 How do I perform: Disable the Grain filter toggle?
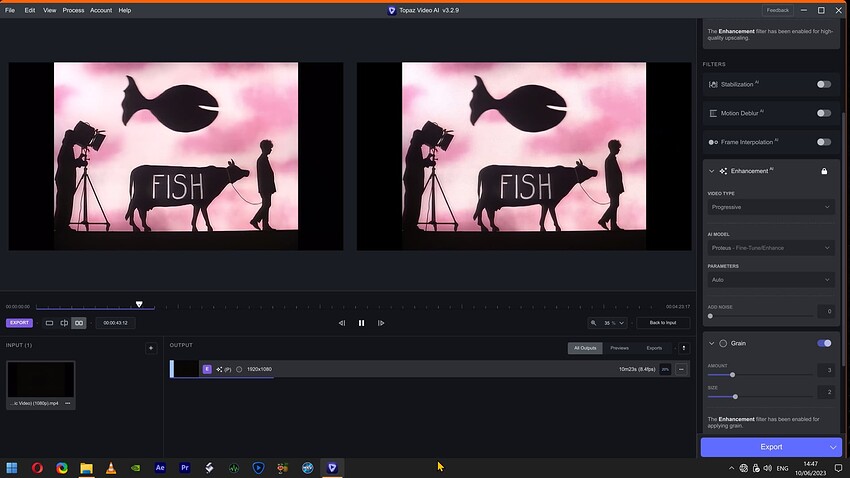(823, 343)
